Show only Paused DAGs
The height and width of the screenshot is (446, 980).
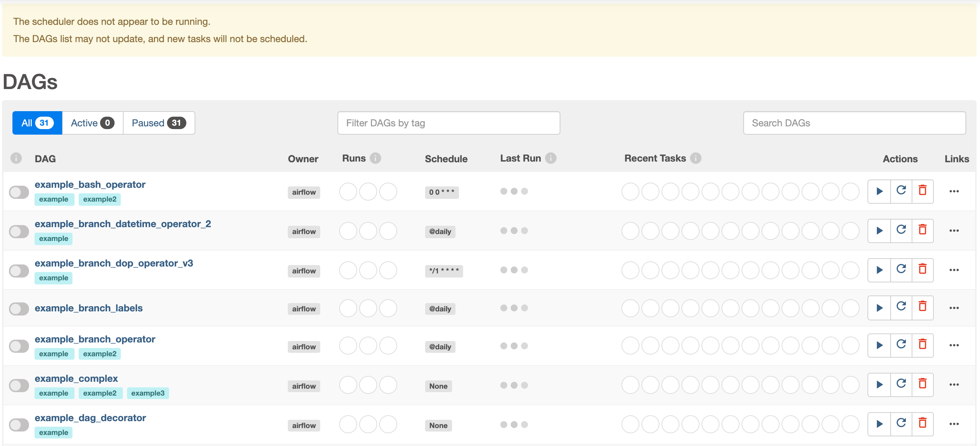158,123
